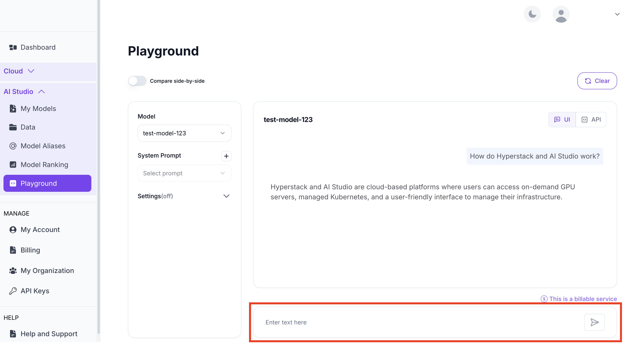
Task: Click the Playground code icon in sidebar
Action: 13,183
